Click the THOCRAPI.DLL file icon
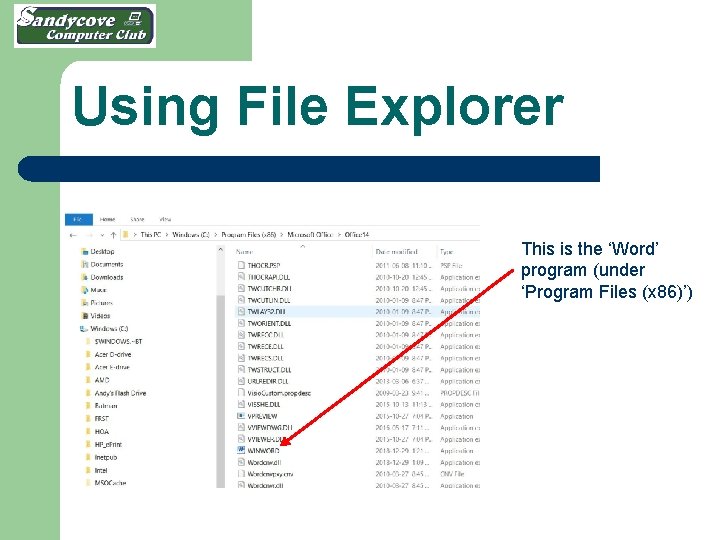 241,276
